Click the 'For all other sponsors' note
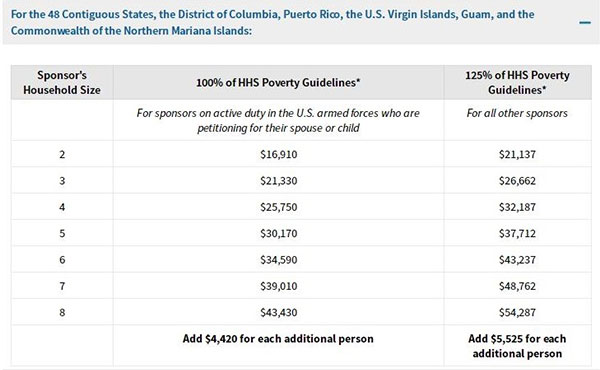Viewport: 600px width, 370px height. [517, 113]
